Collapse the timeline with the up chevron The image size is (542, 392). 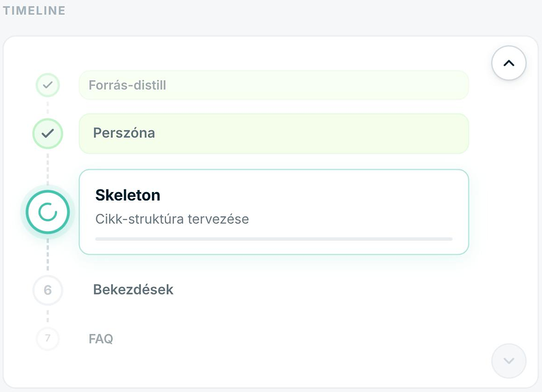pyautogui.click(x=509, y=63)
